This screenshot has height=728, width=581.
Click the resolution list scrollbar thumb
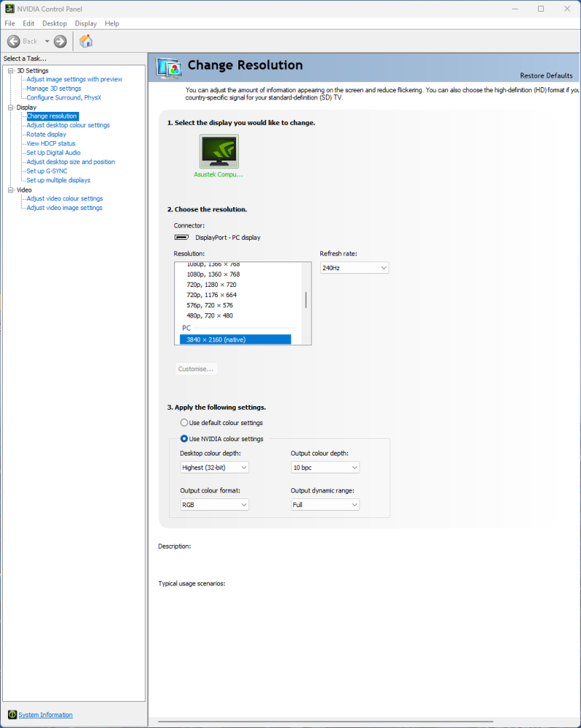coord(306,300)
